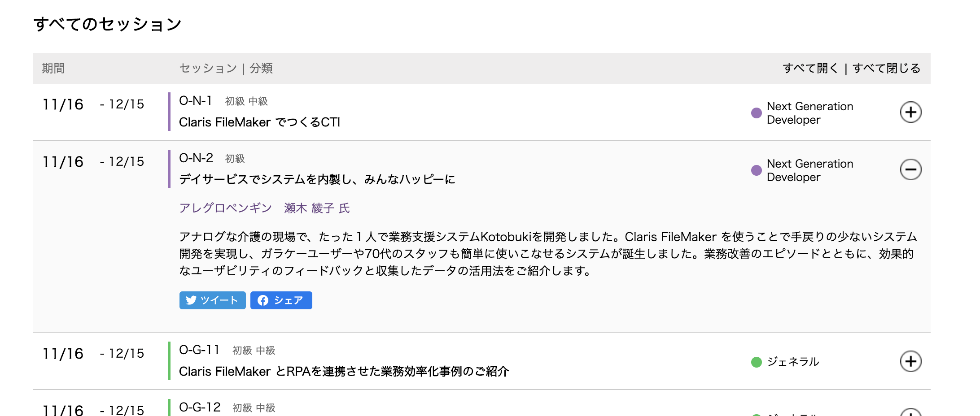The image size is (980, 416).
Task: Click the Facebook logo icon on シェア
Action: pyautogui.click(x=263, y=300)
